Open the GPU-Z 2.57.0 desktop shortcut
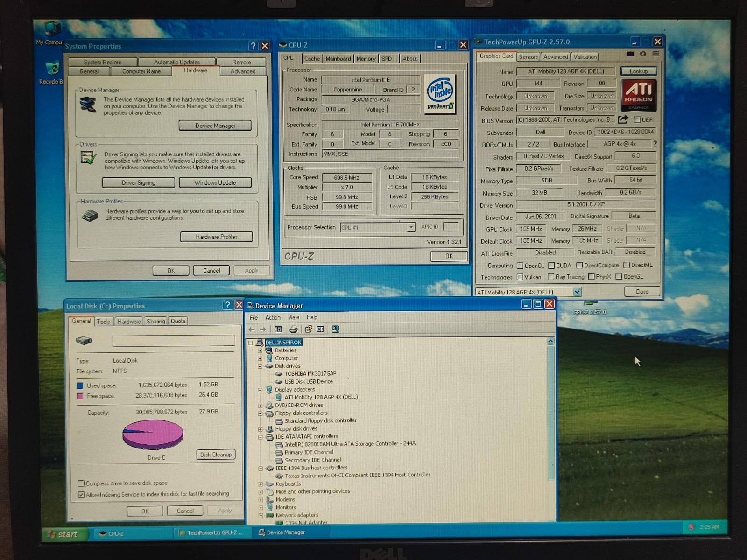747x560 pixels. tap(590, 308)
